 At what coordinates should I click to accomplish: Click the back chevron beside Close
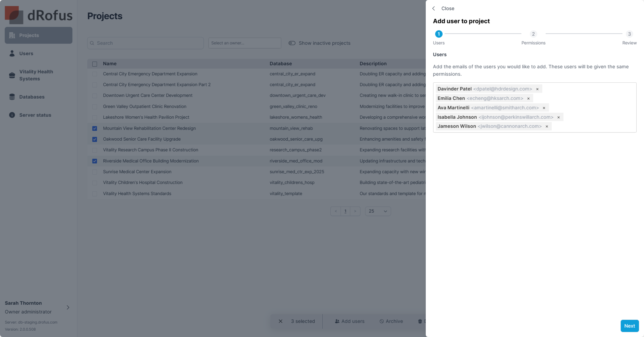tap(434, 8)
